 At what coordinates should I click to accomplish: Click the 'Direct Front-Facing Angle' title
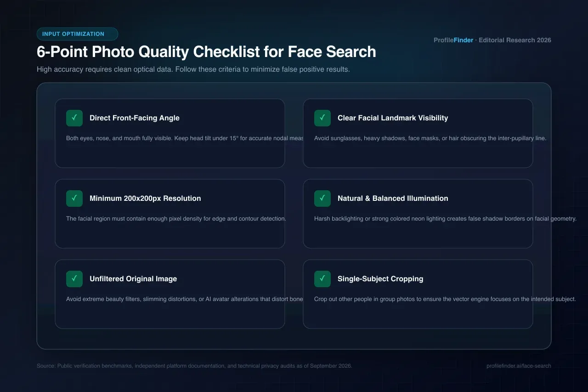(135, 118)
